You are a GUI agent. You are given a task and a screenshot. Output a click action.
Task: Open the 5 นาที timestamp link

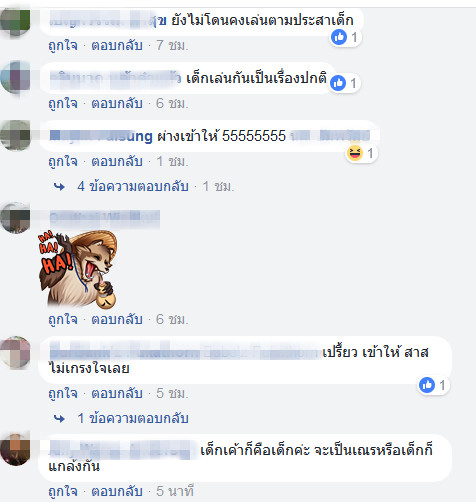[175, 491]
